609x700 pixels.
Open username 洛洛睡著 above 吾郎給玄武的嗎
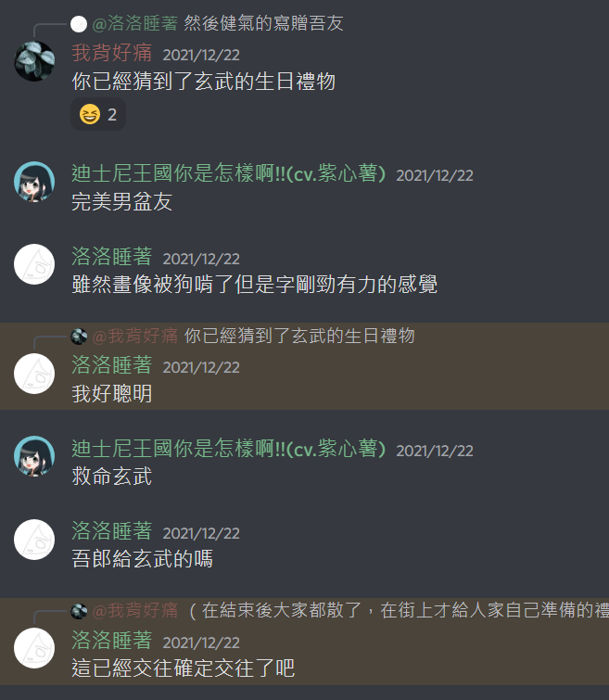[x=112, y=531]
